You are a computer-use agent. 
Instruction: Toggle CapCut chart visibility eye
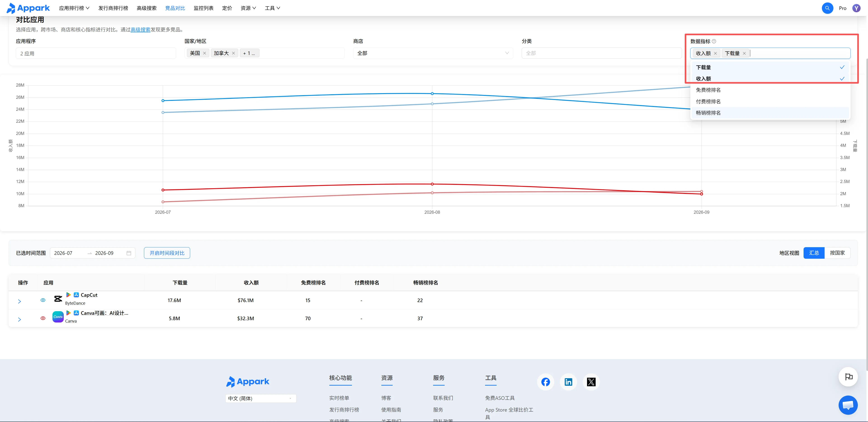pos(43,300)
